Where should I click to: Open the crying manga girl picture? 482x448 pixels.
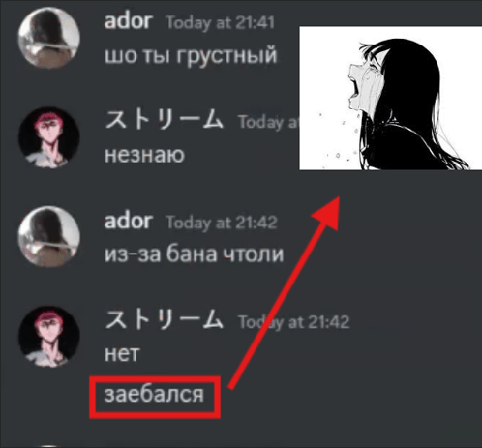[x=391, y=98]
